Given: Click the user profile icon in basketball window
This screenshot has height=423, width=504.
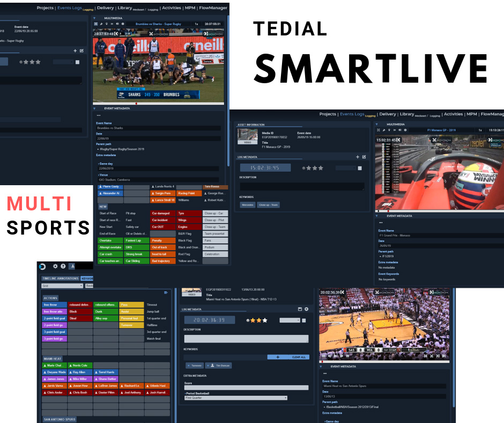Looking at the screenshot, I should (72, 266).
